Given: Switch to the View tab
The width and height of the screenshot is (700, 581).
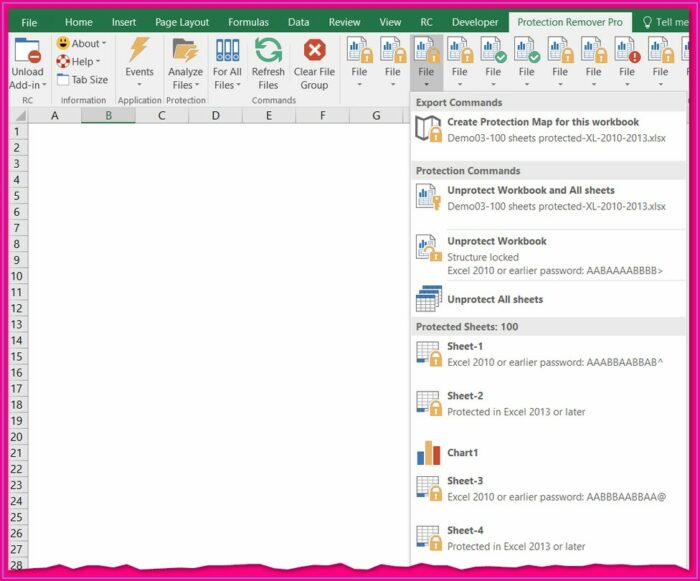Looking at the screenshot, I should (x=390, y=22).
